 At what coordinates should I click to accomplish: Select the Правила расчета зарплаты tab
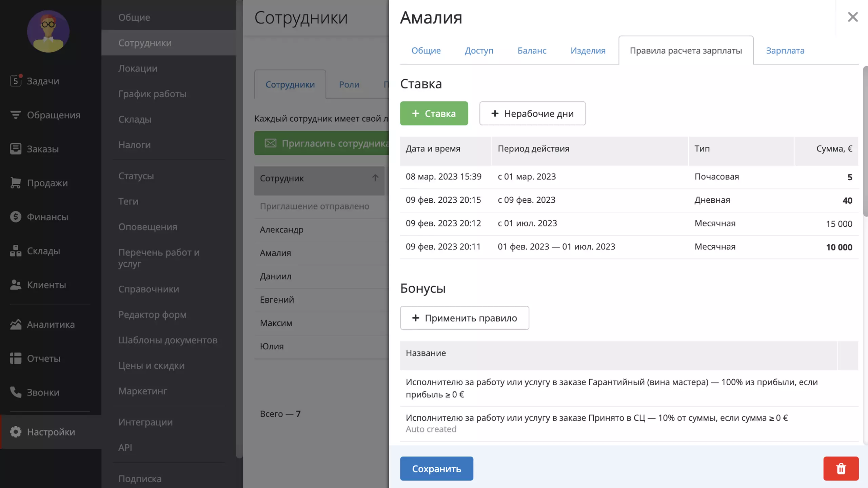click(x=686, y=50)
